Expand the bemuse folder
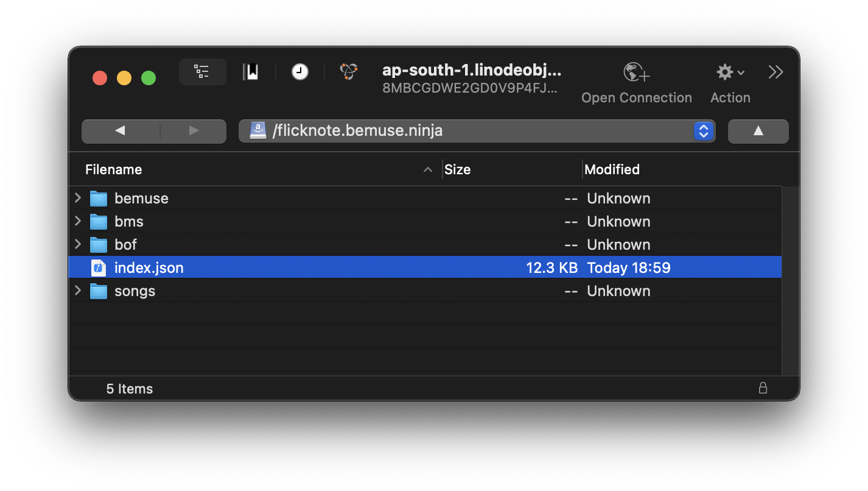Viewport: 868px width, 491px height. pos(78,198)
